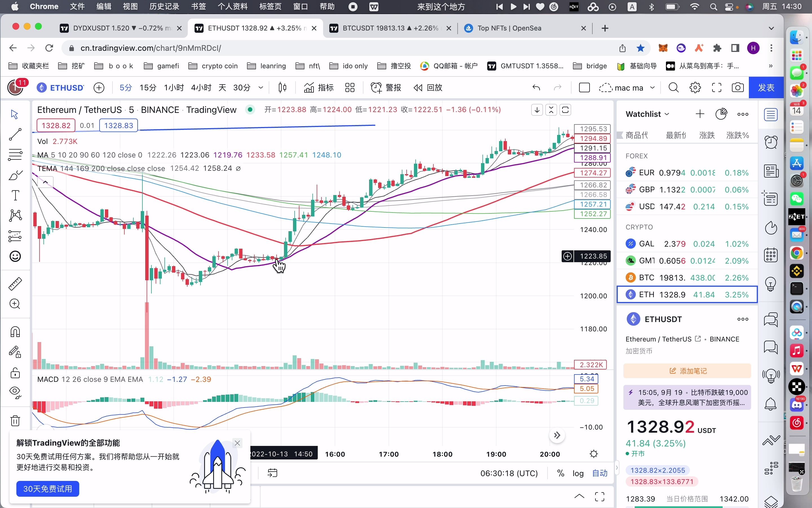Toggle lock all drawings
812x508 pixels.
(x=15, y=373)
